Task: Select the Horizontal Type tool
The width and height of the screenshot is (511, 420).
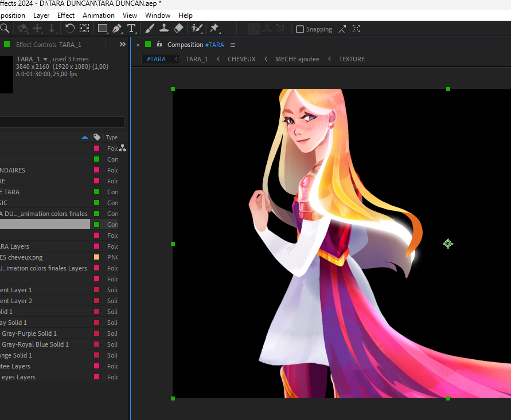Action: pos(131,29)
